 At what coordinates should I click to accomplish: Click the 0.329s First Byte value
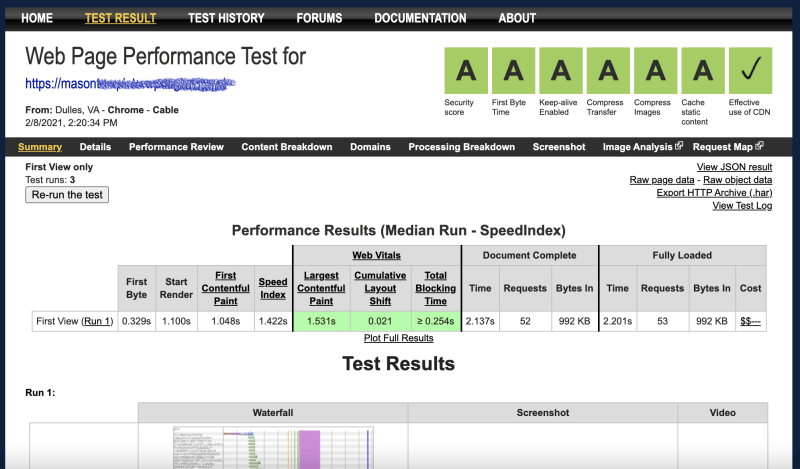tap(136, 321)
